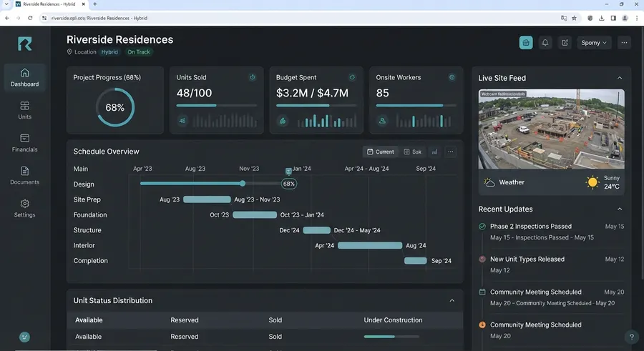This screenshot has width=644, height=351.
Task: Go to Documents in the sidebar
Action: tap(24, 176)
